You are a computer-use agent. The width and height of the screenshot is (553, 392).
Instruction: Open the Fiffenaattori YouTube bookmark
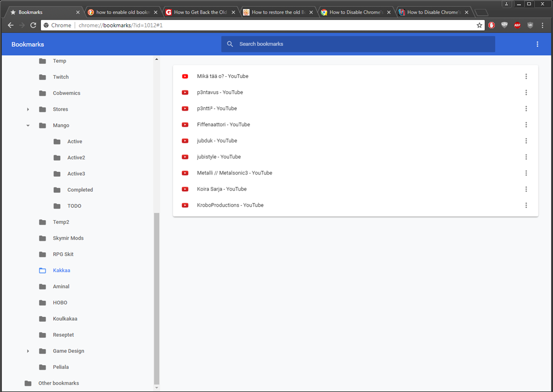tap(223, 125)
